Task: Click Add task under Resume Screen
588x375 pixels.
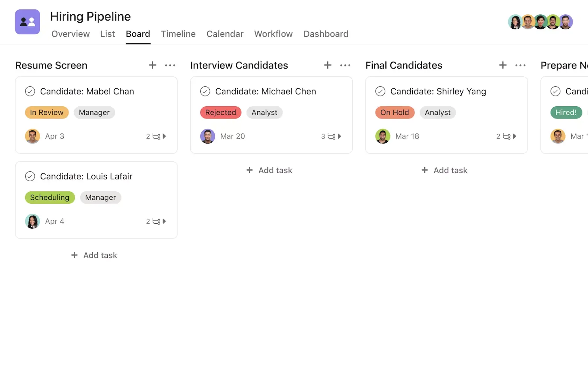Action: tap(94, 255)
